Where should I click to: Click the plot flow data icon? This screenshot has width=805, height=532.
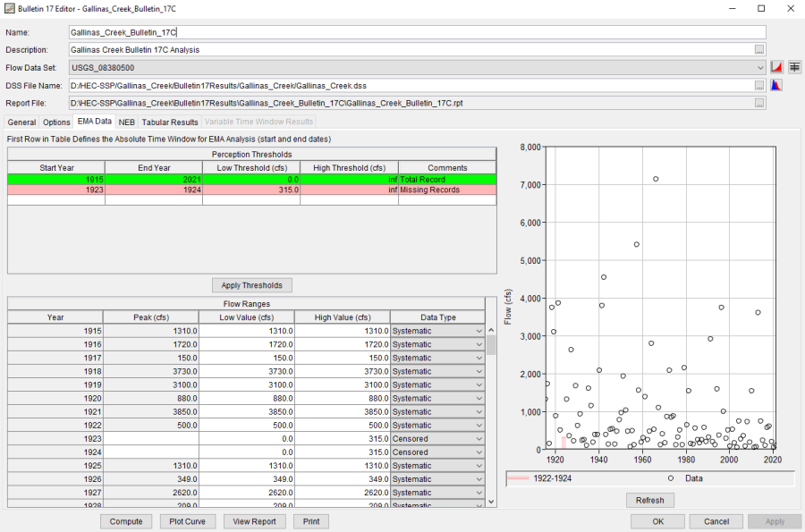click(x=777, y=67)
